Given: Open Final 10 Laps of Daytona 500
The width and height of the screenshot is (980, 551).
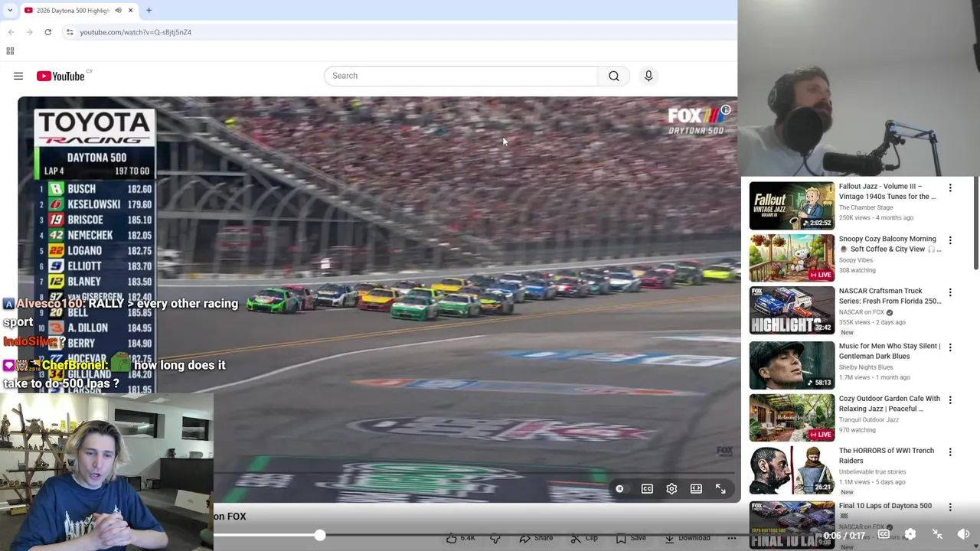Looking at the screenshot, I should pos(792,525).
